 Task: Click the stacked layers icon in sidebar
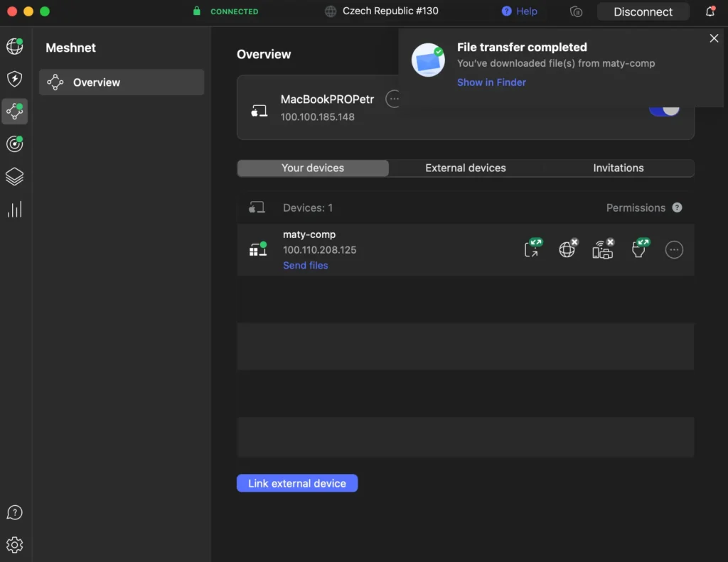click(x=14, y=177)
